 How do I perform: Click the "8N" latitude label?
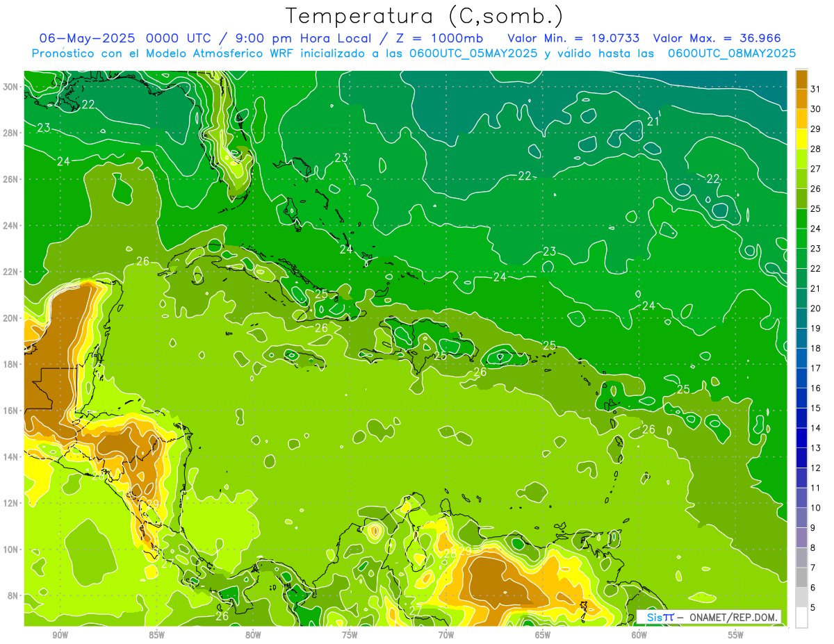[13, 595]
